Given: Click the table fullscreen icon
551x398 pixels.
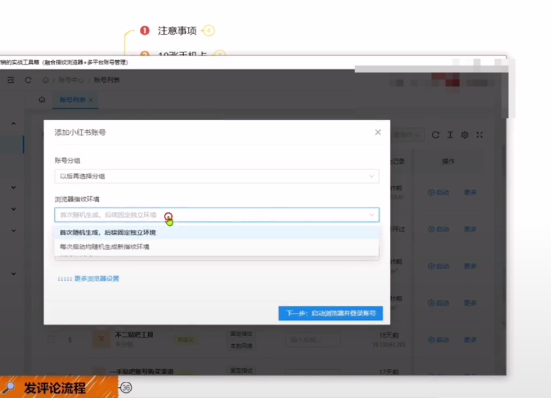Looking at the screenshot, I should click(479, 135).
